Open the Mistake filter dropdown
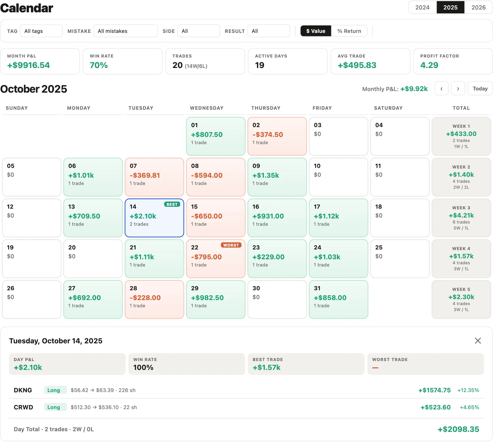 tap(125, 31)
